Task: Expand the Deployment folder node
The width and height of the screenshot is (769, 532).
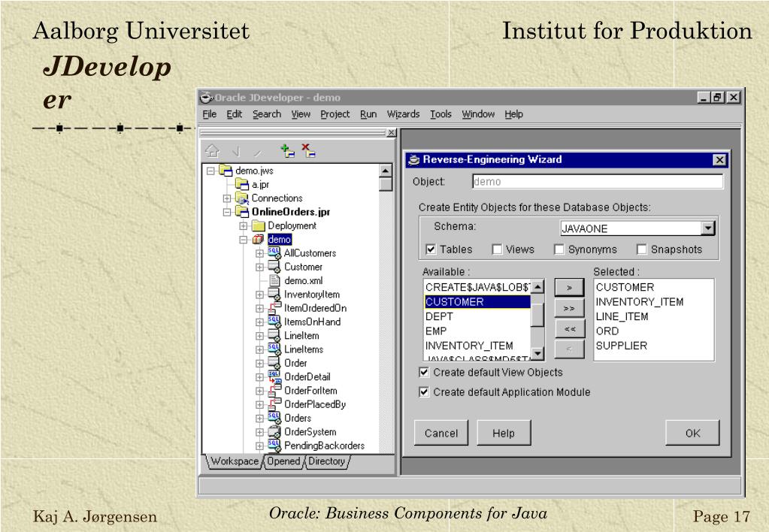Action: [x=244, y=225]
